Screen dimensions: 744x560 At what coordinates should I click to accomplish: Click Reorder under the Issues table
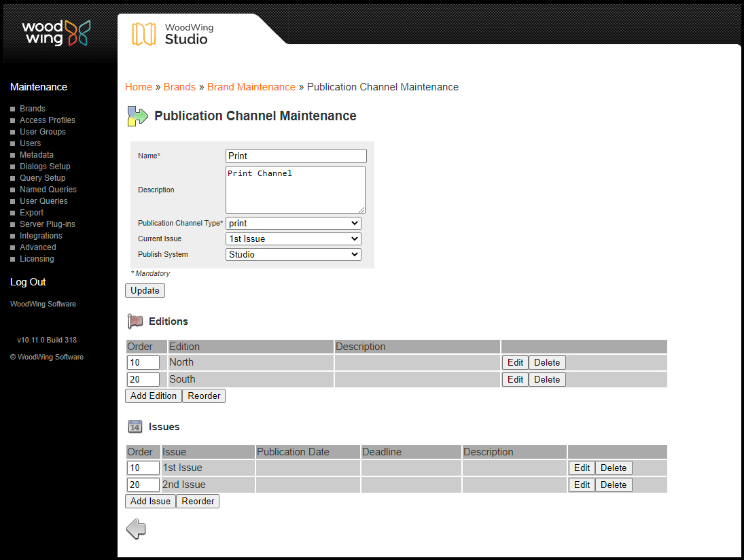[197, 501]
